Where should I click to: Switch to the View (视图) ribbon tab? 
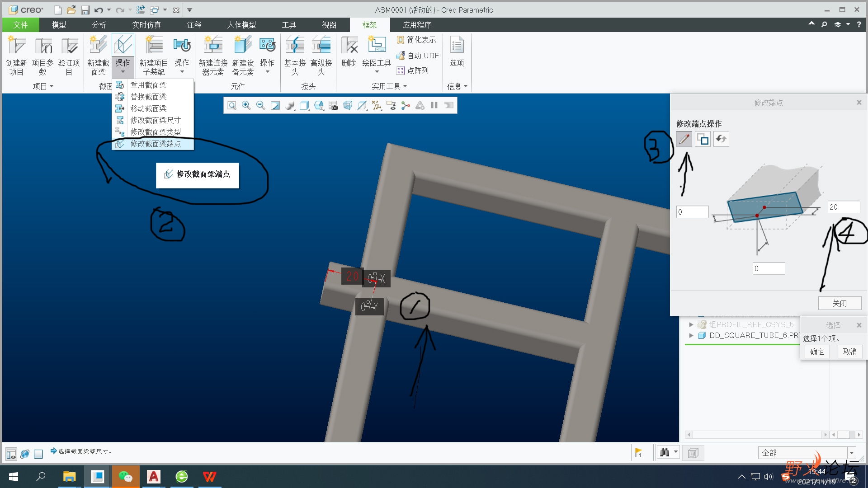[329, 25]
